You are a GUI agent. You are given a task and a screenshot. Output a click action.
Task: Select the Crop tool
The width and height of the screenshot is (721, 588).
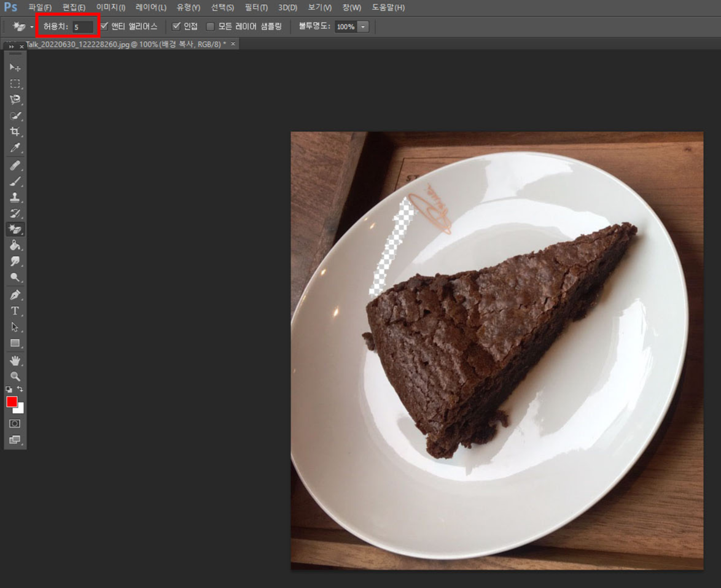[15, 132]
